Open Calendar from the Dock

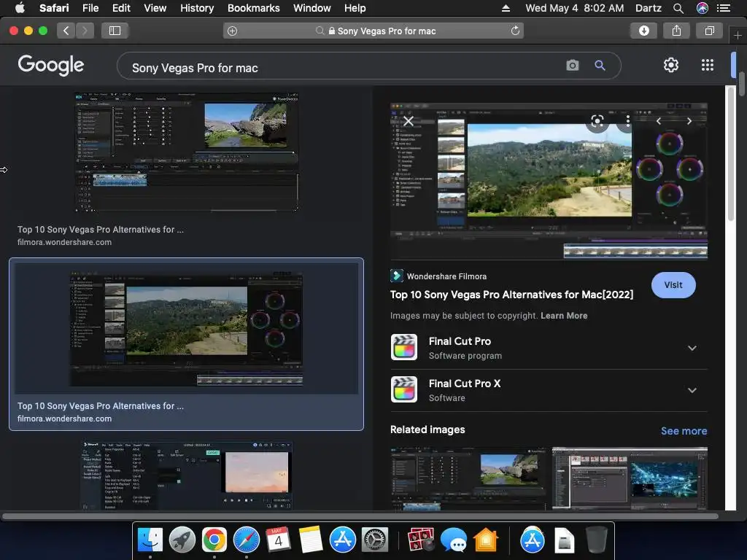(x=278, y=540)
